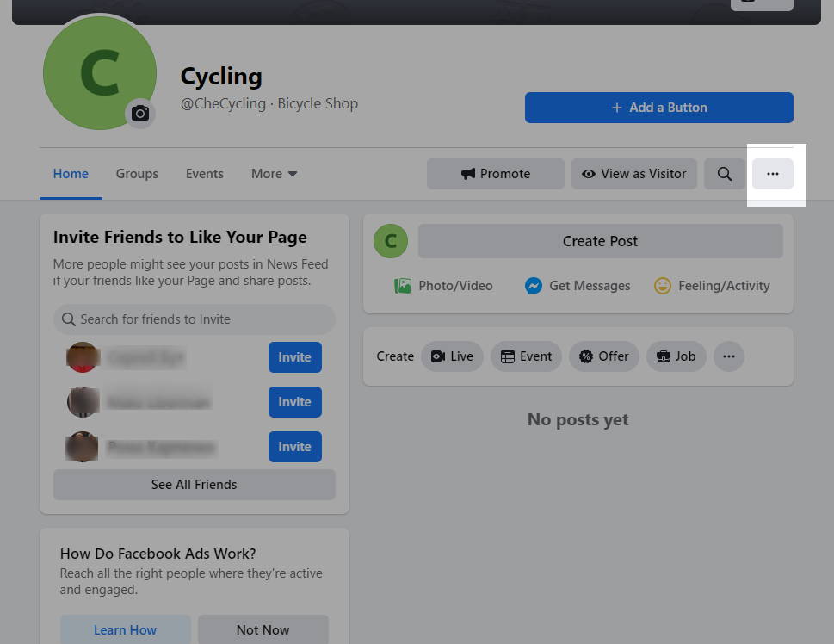This screenshot has width=834, height=644.
Task: Dismiss ads info with Not Now
Action: [x=263, y=629]
